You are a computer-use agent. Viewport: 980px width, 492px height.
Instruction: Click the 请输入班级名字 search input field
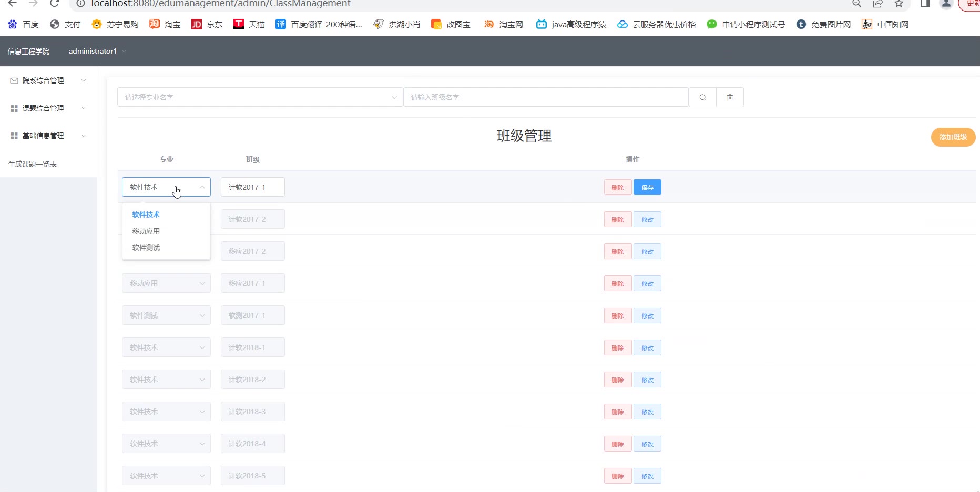pos(545,97)
